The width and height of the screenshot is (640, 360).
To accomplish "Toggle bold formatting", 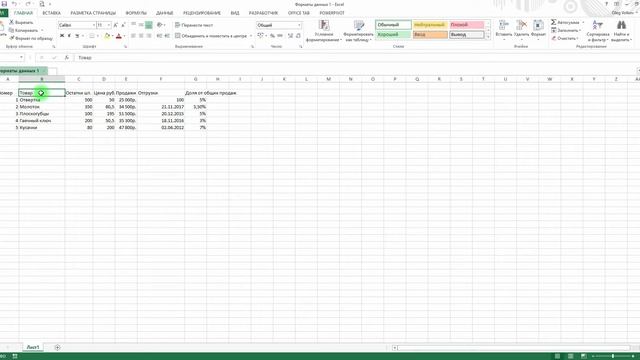I will pos(62,36).
